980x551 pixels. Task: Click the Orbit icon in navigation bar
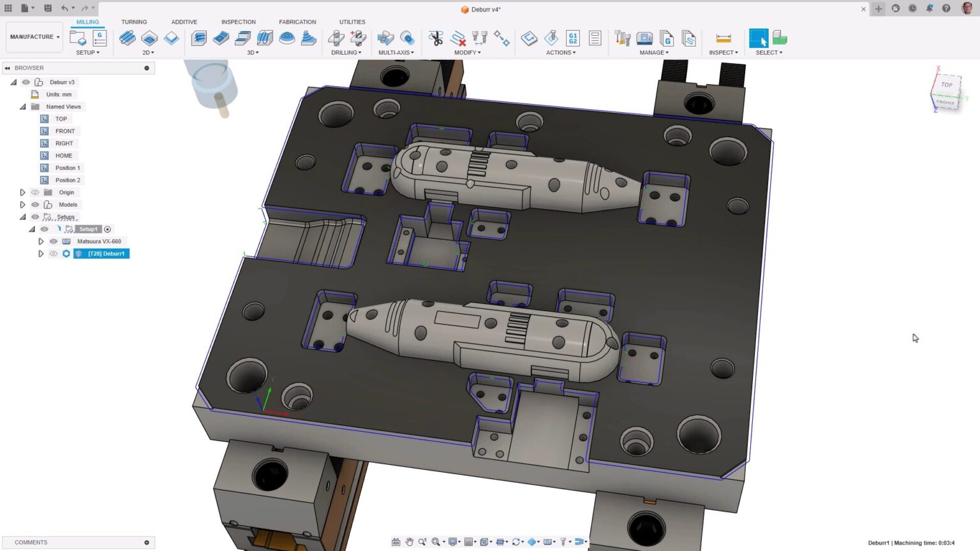coord(516,542)
